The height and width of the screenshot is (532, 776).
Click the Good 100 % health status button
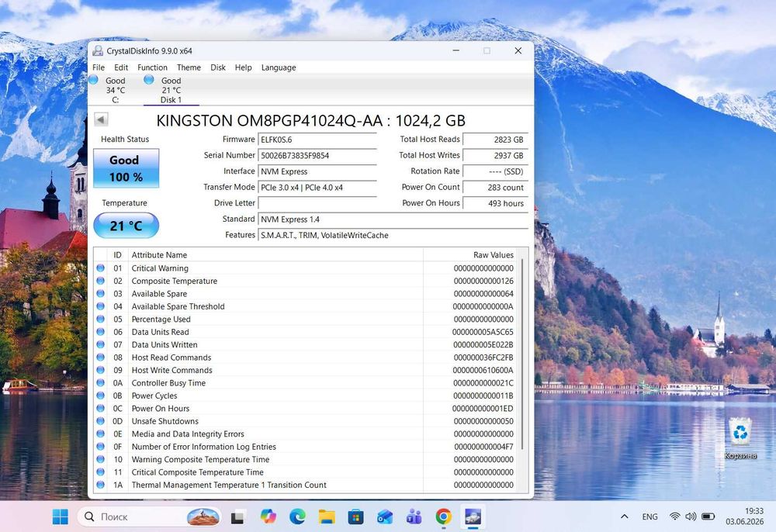(126, 168)
